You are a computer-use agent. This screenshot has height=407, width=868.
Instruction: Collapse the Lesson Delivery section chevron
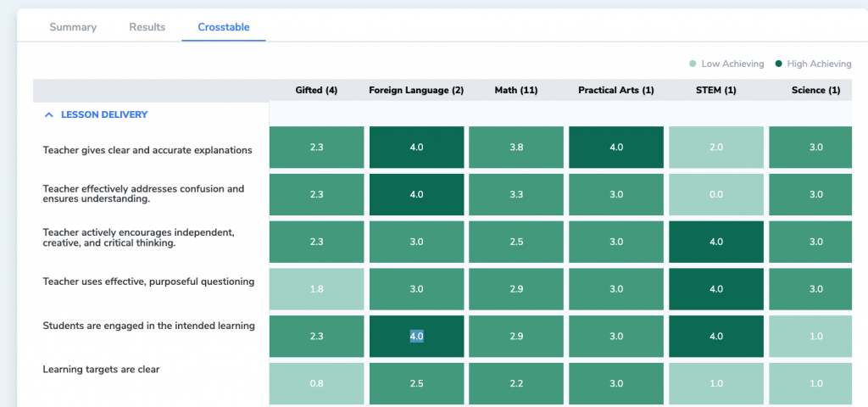pyautogui.click(x=49, y=114)
